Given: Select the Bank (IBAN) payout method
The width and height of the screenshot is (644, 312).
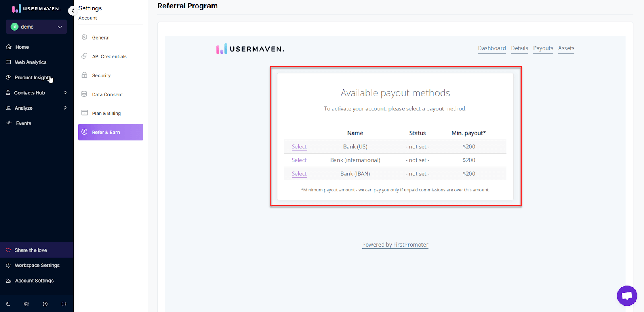Looking at the screenshot, I should [299, 174].
